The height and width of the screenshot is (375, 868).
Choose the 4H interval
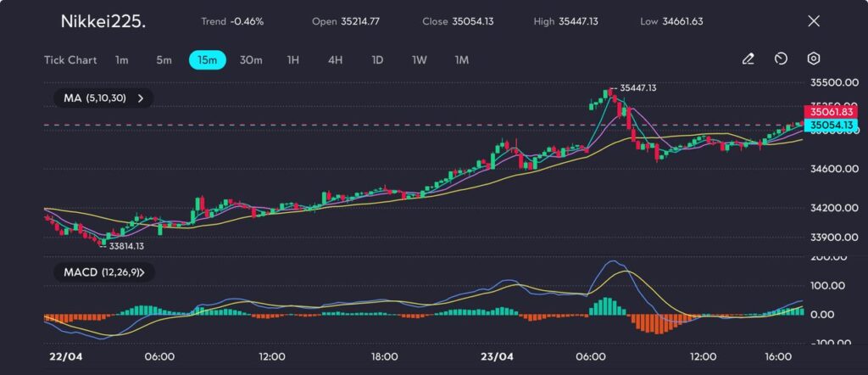pos(335,60)
